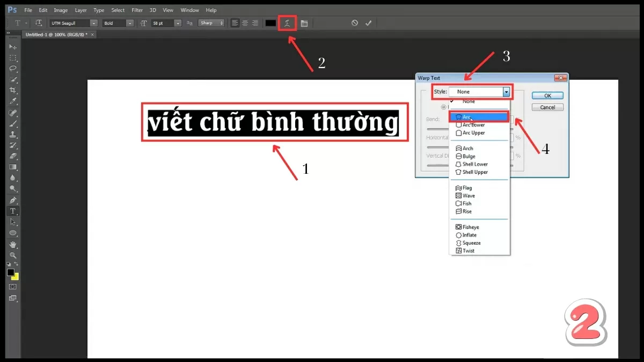Select the Zoom tool
644x362 pixels.
[13, 254]
